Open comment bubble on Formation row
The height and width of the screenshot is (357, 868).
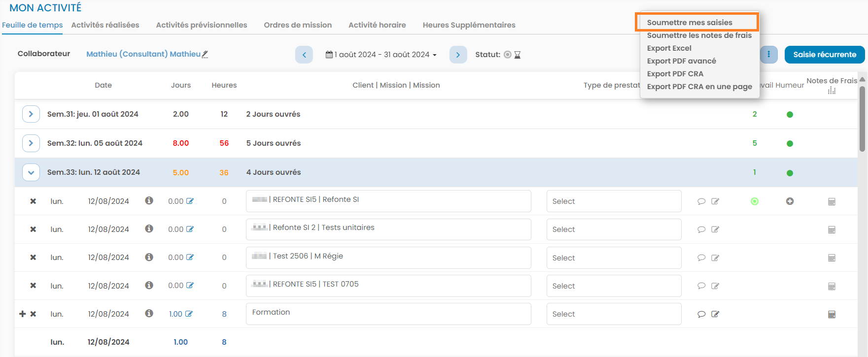(x=701, y=314)
